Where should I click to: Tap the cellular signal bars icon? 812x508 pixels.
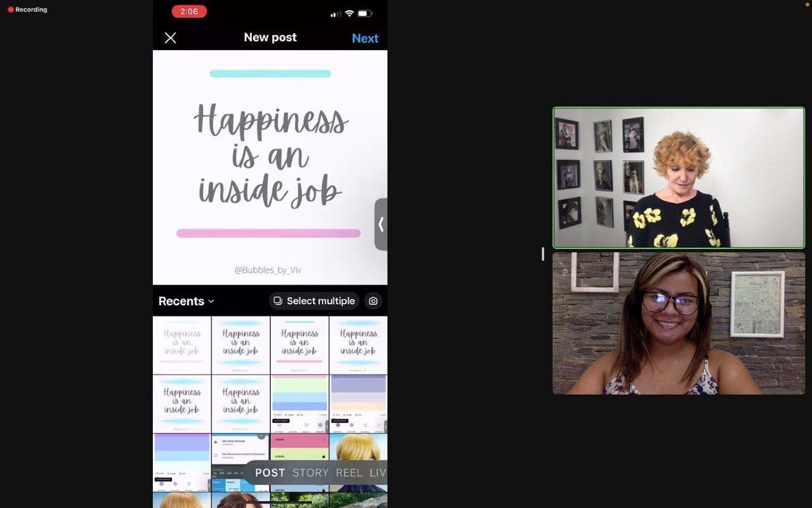(336, 14)
